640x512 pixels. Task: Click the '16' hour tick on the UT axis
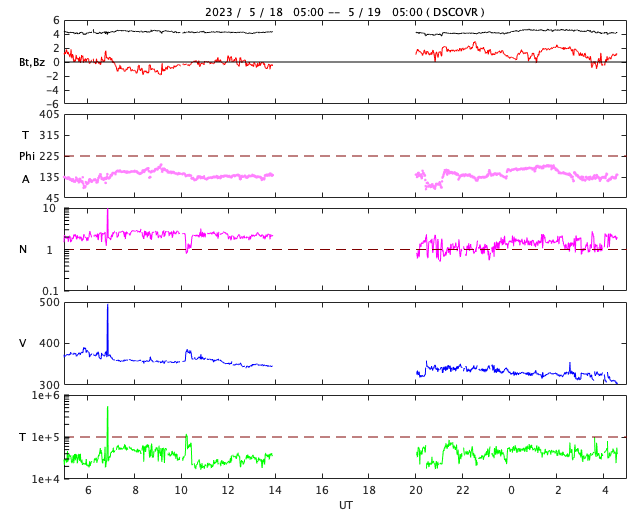click(x=322, y=490)
